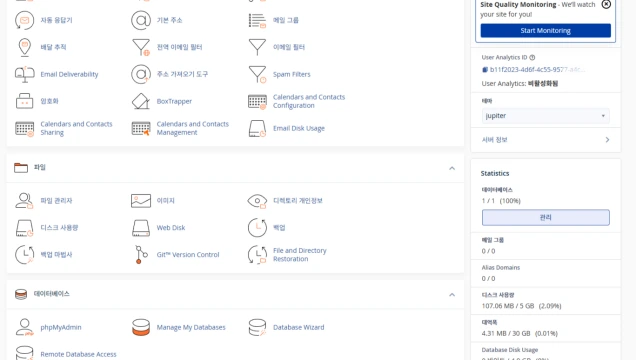Open the 기본 주소 default address icon

pos(141,20)
